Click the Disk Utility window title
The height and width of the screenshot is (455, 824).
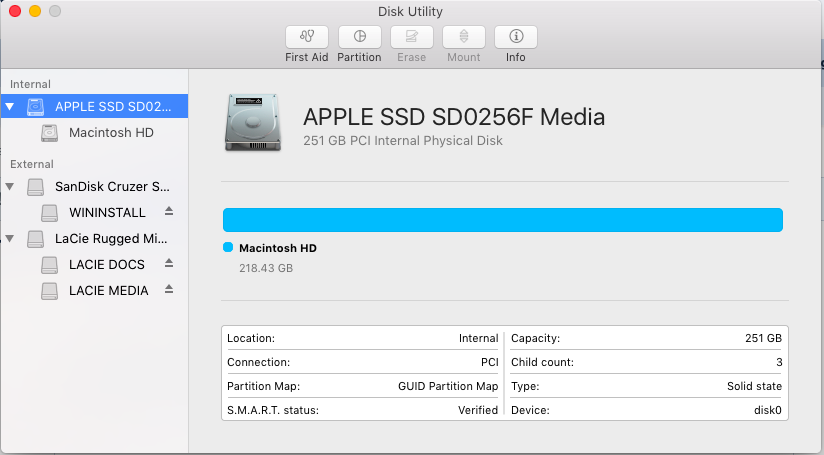coord(410,12)
